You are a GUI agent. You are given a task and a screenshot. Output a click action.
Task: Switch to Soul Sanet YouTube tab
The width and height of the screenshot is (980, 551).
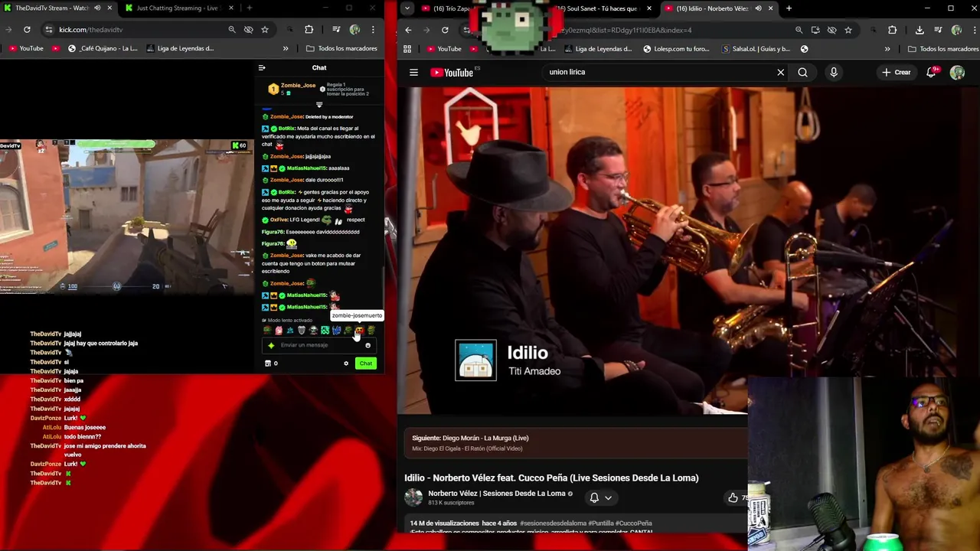point(601,8)
